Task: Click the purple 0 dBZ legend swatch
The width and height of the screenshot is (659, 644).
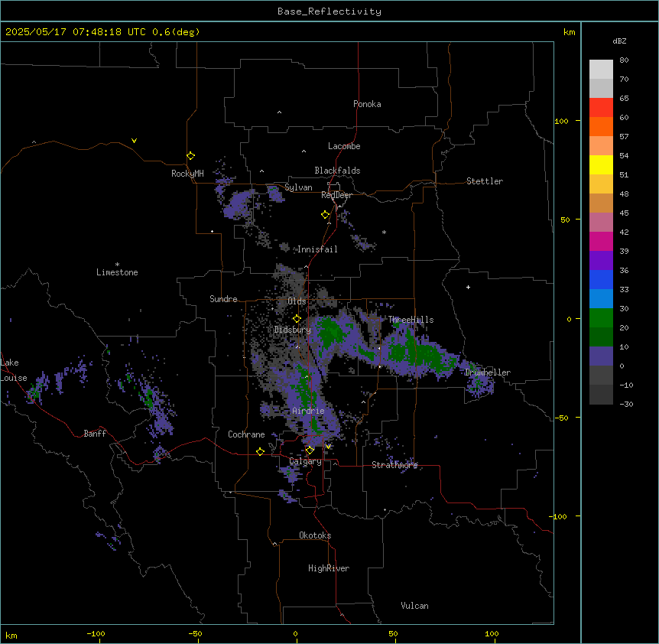Action: click(x=601, y=356)
